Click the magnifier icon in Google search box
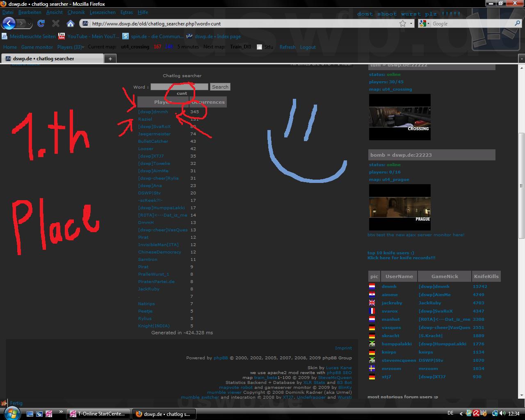This screenshot has width=525, height=420. [517, 23]
